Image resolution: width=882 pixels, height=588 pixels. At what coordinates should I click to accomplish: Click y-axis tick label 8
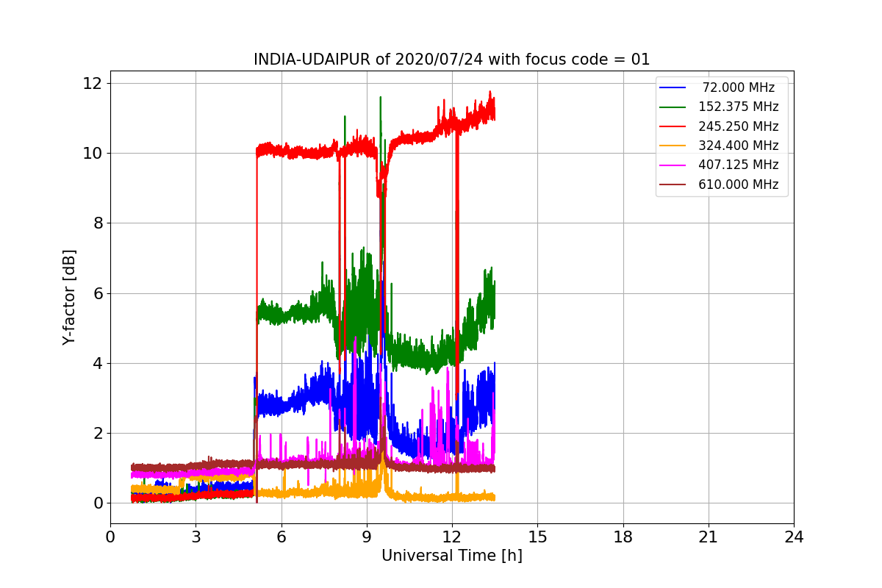[97, 223]
